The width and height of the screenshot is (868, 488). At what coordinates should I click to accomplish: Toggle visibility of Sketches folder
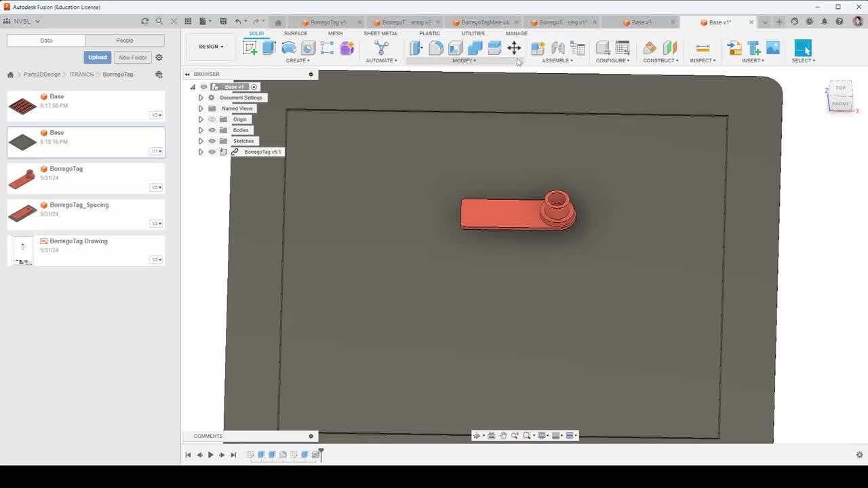(x=212, y=141)
